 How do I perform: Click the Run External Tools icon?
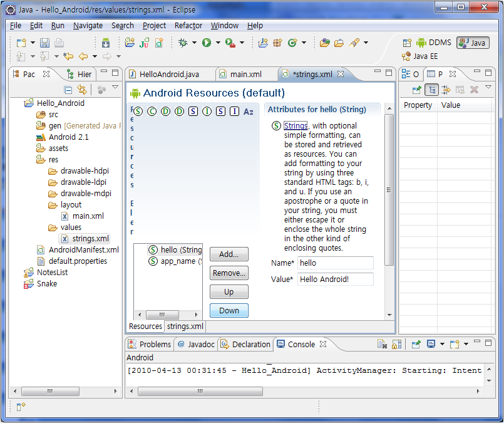[x=230, y=43]
